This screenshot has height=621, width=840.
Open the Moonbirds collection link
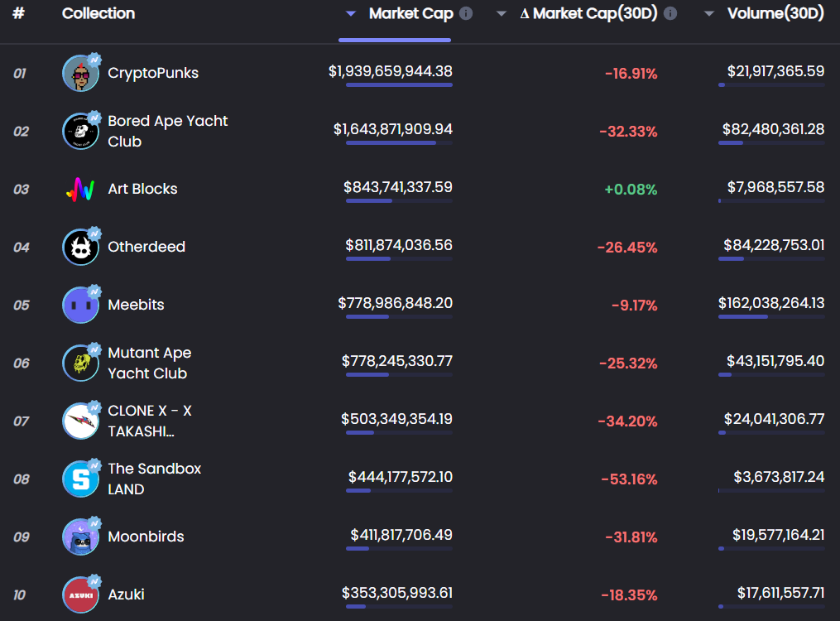click(146, 537)
